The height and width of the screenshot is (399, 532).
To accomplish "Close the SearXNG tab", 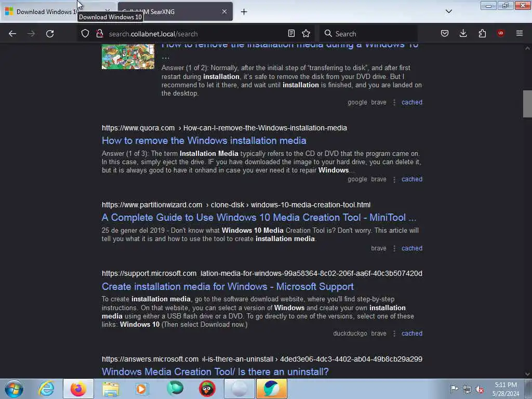I will (224, 11).
